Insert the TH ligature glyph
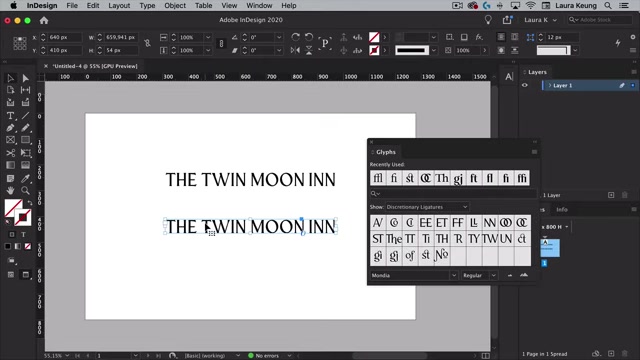This screenshot has width=640, height=360. (442, 239)
